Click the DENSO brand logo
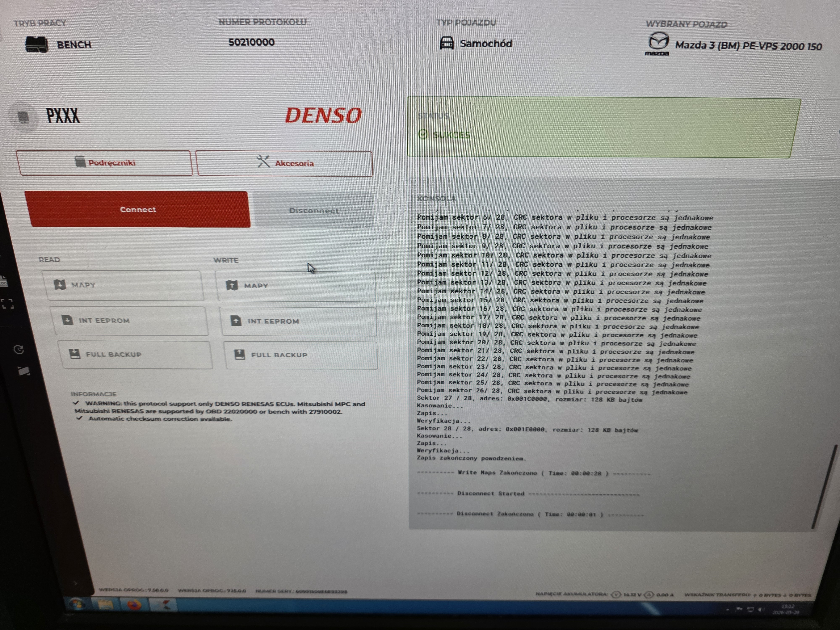Image resolution: width=840 pixels, height=630 pixels. point(323,115)
